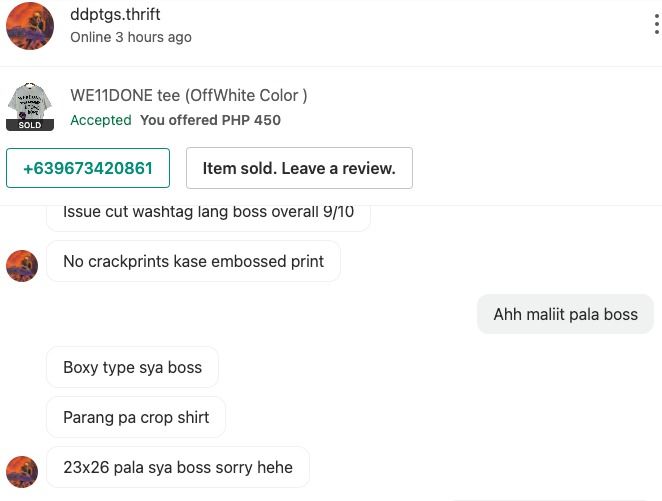
Task: Open ddptgs.thrift profile avatar in header
Action: (30, 26)
